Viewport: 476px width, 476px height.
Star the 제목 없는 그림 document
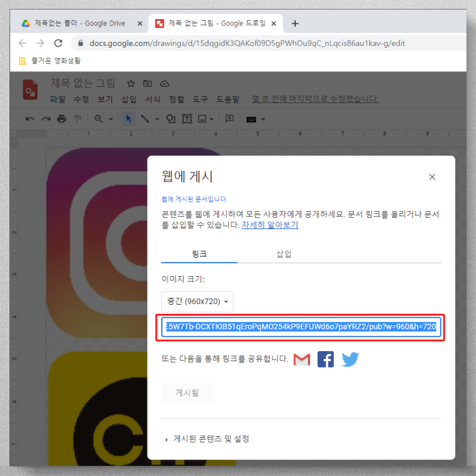tap(131, 83)
